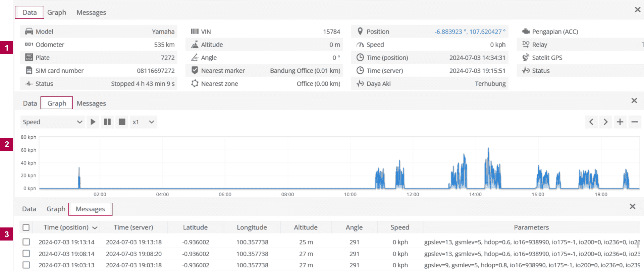Click the Parameters column header
644x271 pixels.
[531, 227]
